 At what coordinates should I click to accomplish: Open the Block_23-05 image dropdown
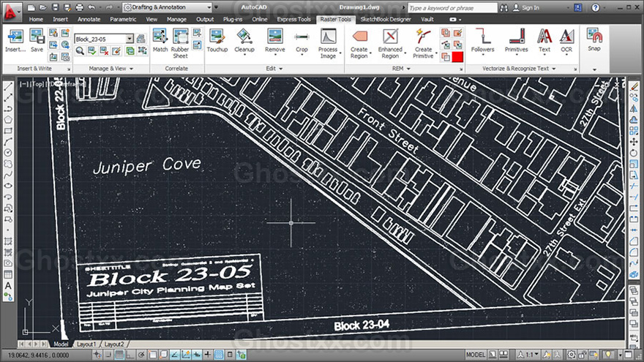point(130,39)
